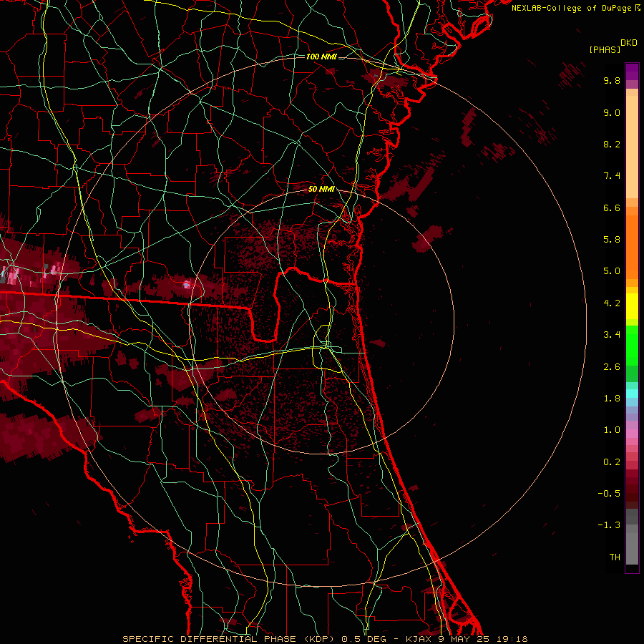The width and height of the screenshot is (644, 644).
Task: Click the 1.0 legend value
Action: pos(612,430)
